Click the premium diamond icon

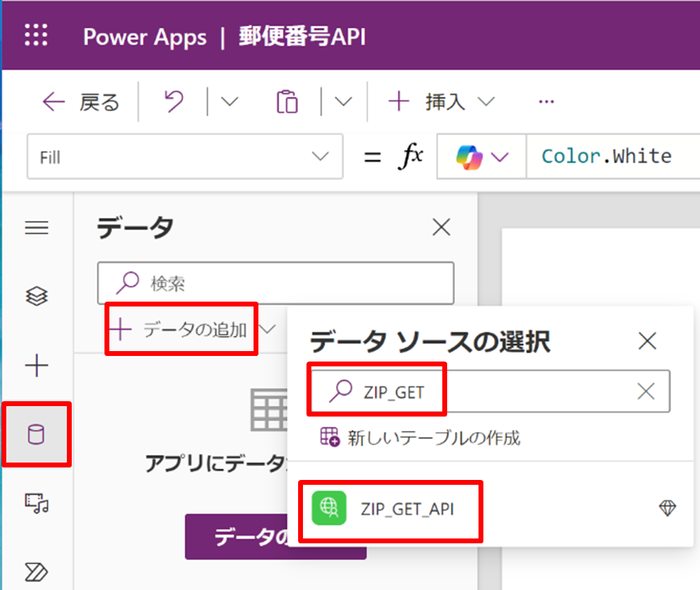click(667, 509)
